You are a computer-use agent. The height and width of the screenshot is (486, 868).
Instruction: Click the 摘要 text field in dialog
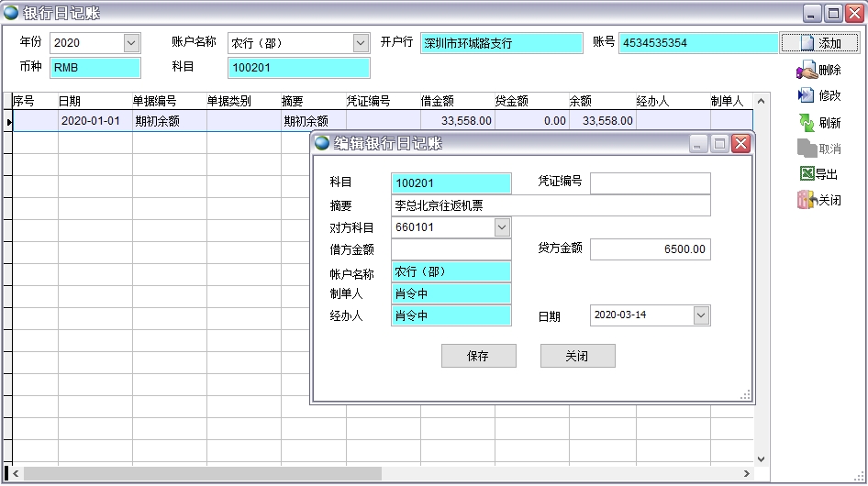pos(551,205)
